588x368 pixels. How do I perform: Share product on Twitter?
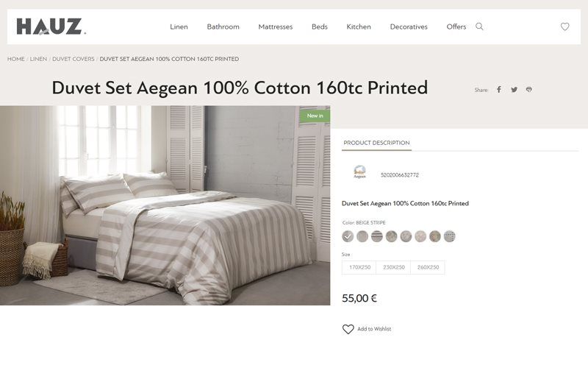[514, 90]
